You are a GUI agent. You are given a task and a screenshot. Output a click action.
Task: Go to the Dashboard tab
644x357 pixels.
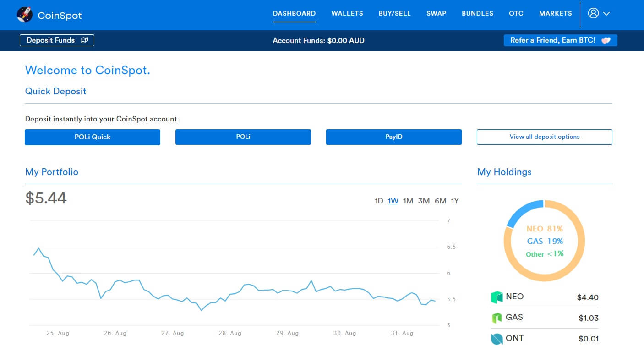(x=294, y=13)
